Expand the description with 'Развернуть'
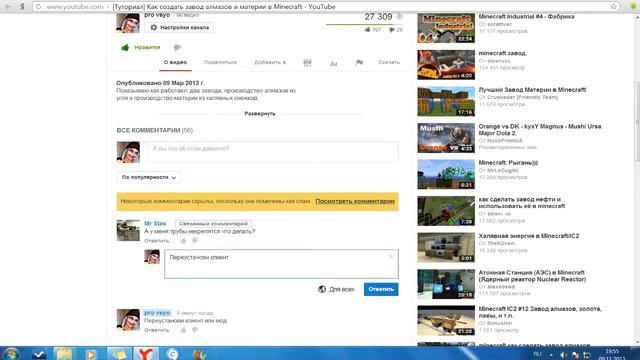Viewport: 640px width, 360px height. click(x=260, y=113)
